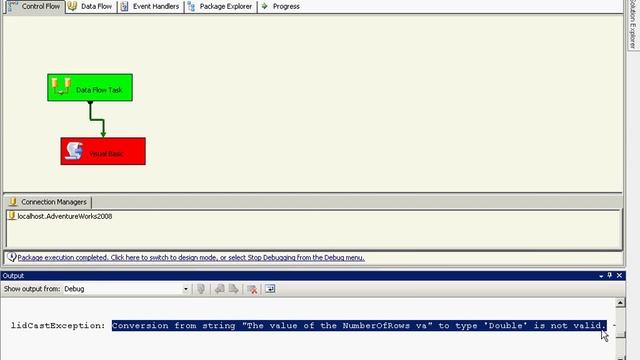Image resolution: width=640 pixels, height=360 pixels.
Task: Click the Package Explorer tab icon
Action: click(191, 6)
